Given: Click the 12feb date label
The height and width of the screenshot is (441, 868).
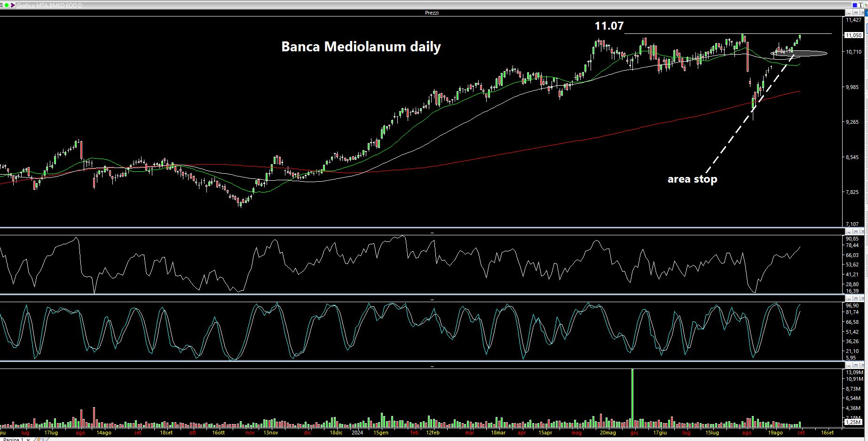Looking at the screenshot, I should click(x=433, y=433).
